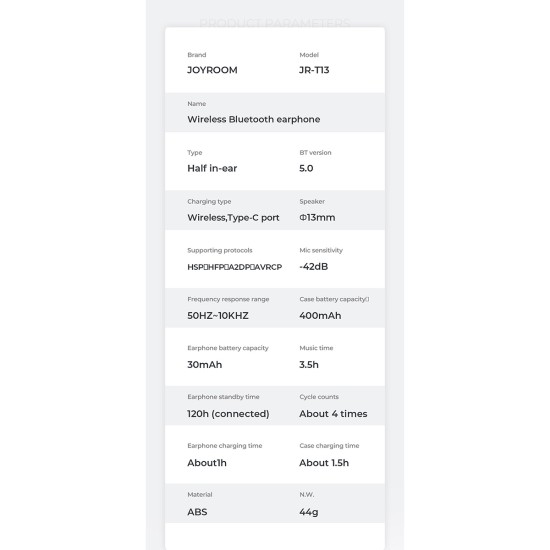550x550 pixels.
Task: Click the Earphone battery capacity label
Action: click(x=228, y=348)
